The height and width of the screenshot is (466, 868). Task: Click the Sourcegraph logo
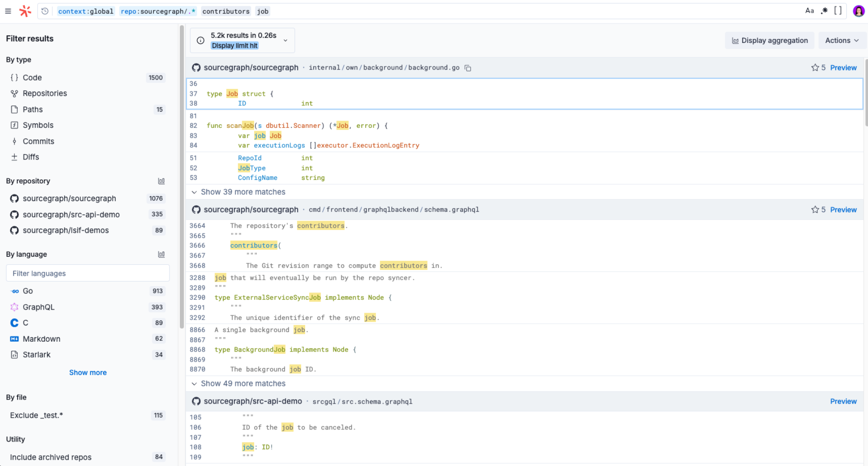click(25, 11)
